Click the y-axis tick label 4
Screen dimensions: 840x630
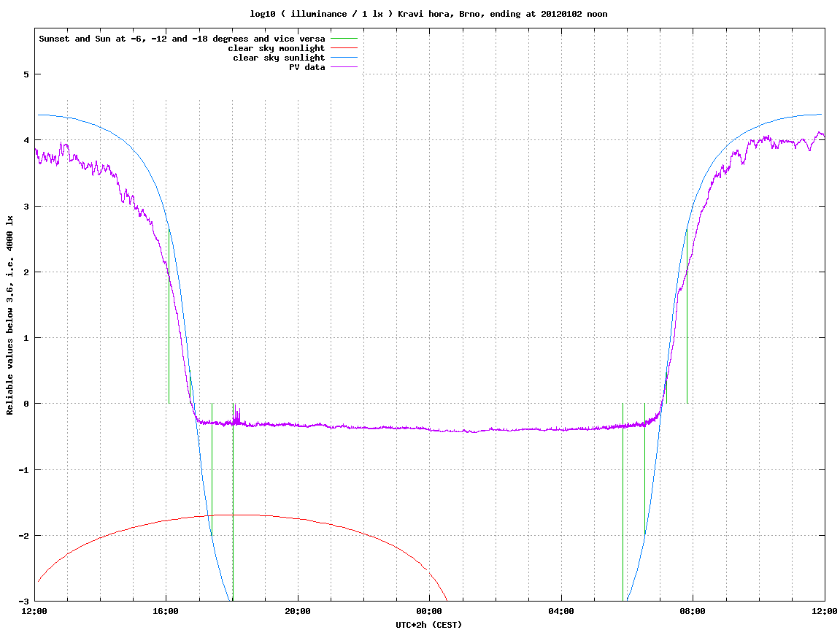pos(26,140)
